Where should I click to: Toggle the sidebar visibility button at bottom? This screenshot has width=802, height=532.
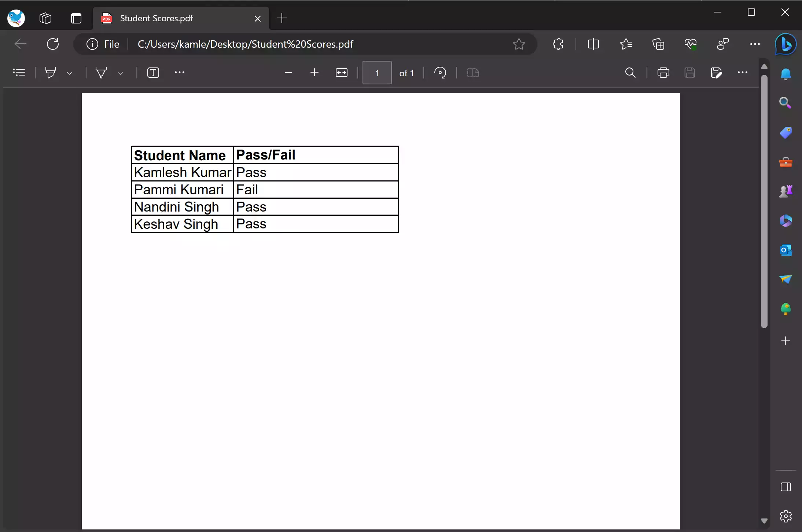point(786,487)
